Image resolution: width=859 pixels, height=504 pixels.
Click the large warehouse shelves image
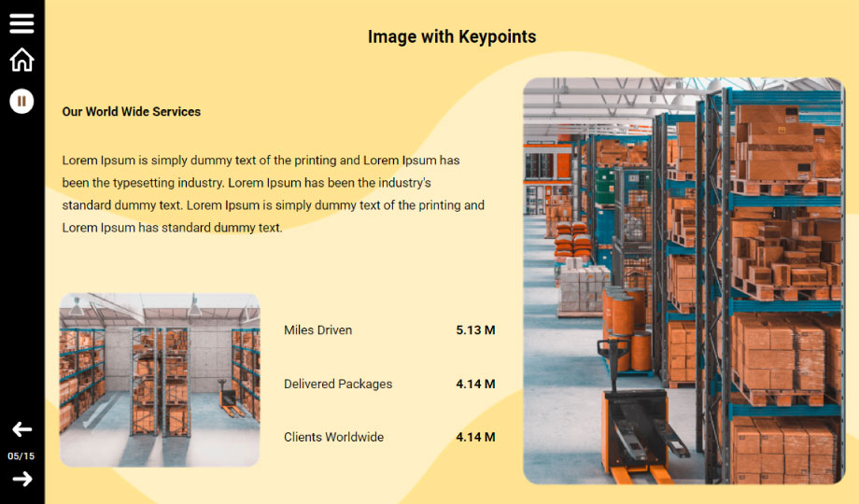(683, 280)
